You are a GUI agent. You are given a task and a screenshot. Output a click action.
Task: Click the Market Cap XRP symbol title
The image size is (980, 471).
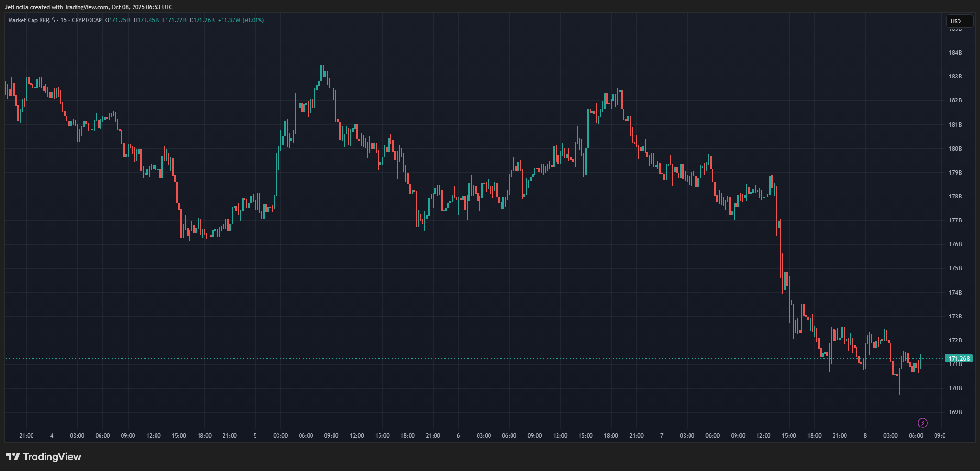pos(28,20)
